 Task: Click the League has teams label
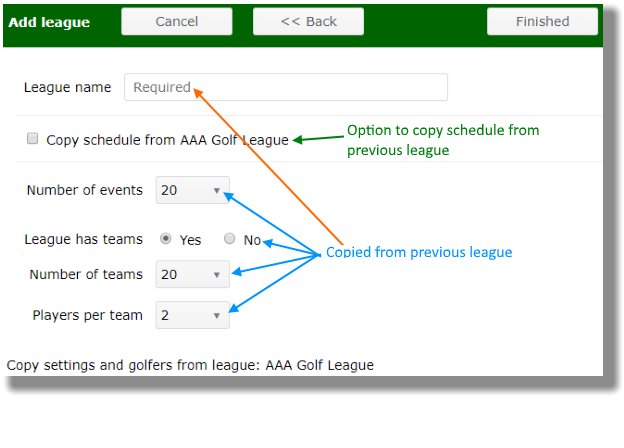coord(84,240)
